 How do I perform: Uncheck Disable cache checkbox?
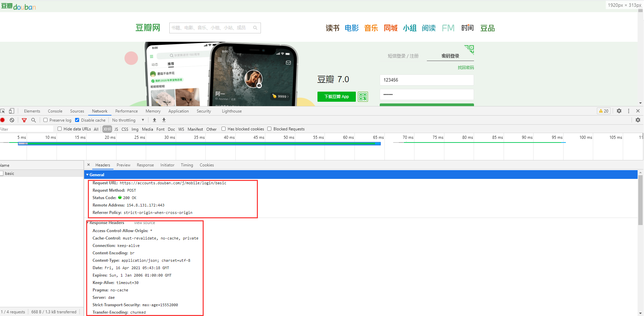coord(77,120)
